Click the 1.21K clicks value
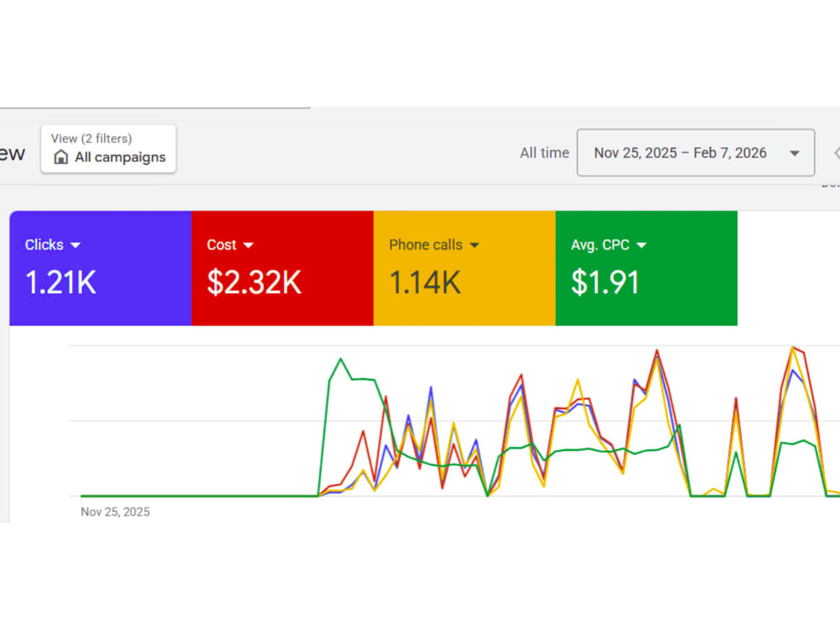 (x=60, y=282)
